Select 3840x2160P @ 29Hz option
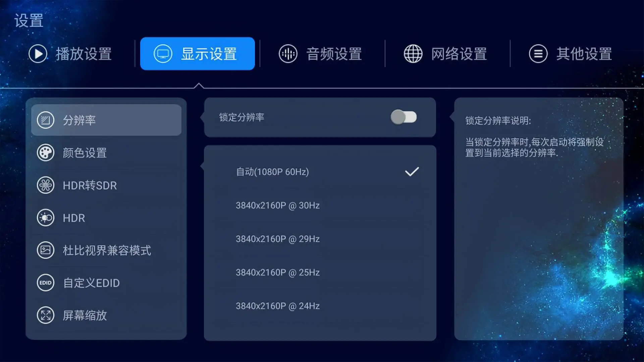Screen dimensions: 644x362 [x=277, y=239]
